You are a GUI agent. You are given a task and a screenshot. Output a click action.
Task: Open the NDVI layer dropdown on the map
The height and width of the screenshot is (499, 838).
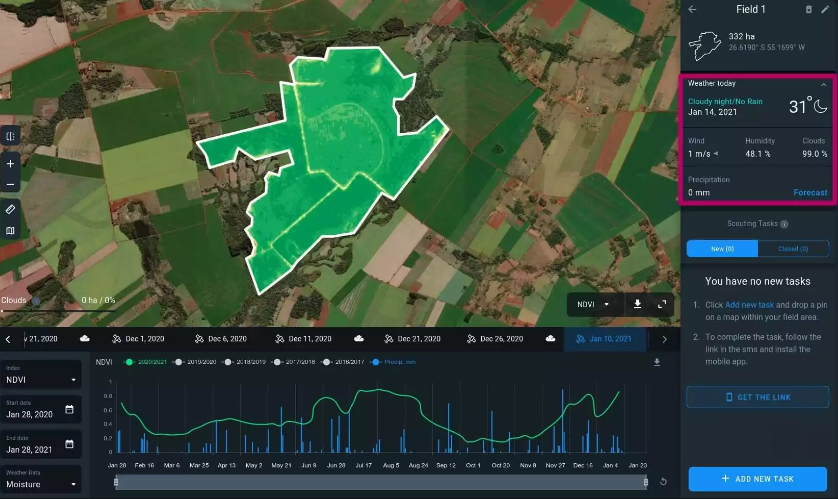point(592,304)
